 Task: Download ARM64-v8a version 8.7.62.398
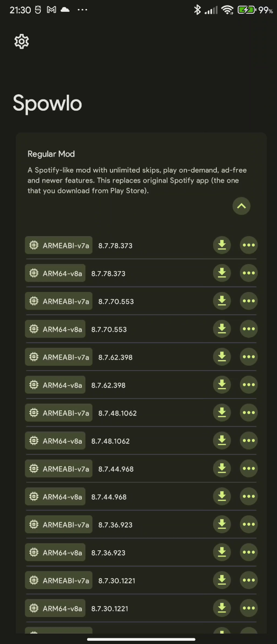[x=222, y=385]
